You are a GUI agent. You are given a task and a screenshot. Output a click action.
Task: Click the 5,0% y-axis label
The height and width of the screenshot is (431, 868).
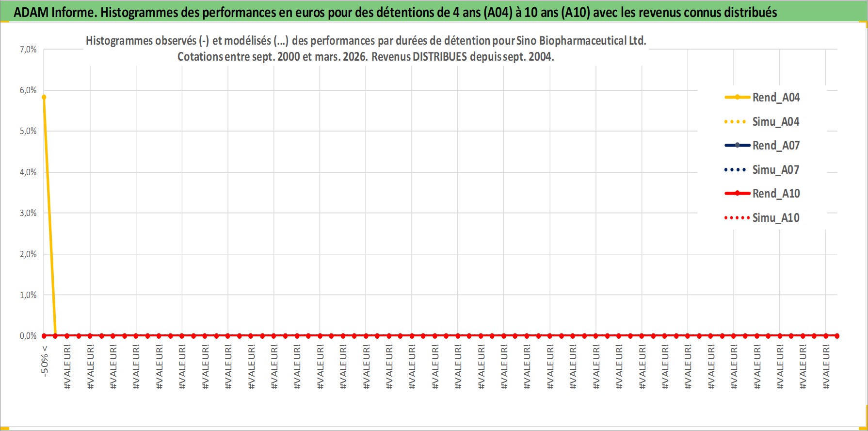click(x=28, y=131)
